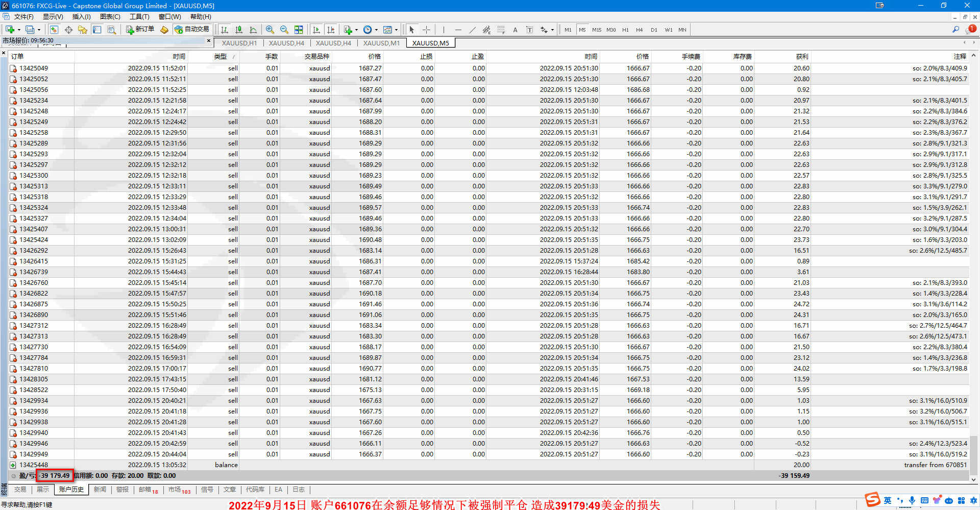Open the 图表(C) menu
980x510 pixels.
(110, 17)
